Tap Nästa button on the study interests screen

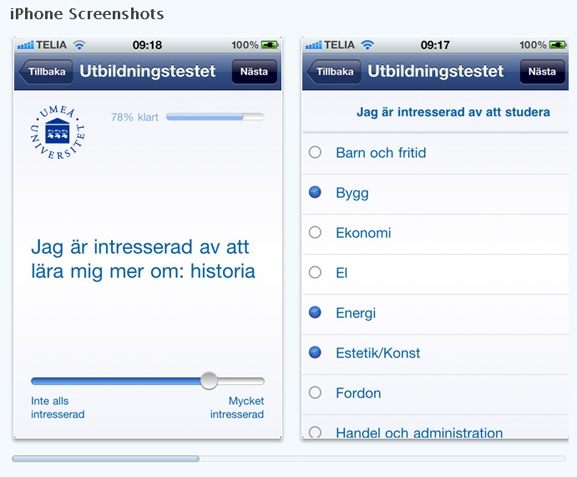click(542, 71)
